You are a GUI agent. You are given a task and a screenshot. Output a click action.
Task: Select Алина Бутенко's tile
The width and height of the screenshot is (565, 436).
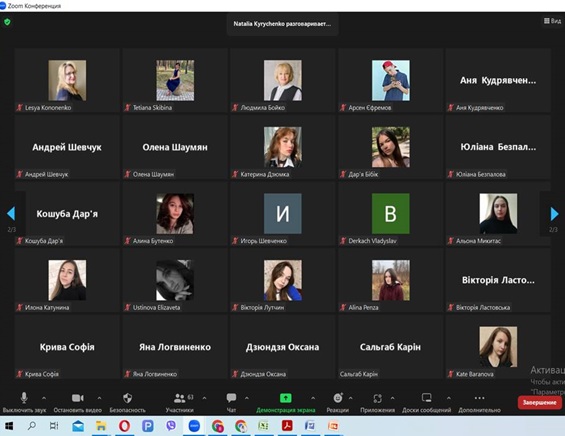click(x=175, y=214)
